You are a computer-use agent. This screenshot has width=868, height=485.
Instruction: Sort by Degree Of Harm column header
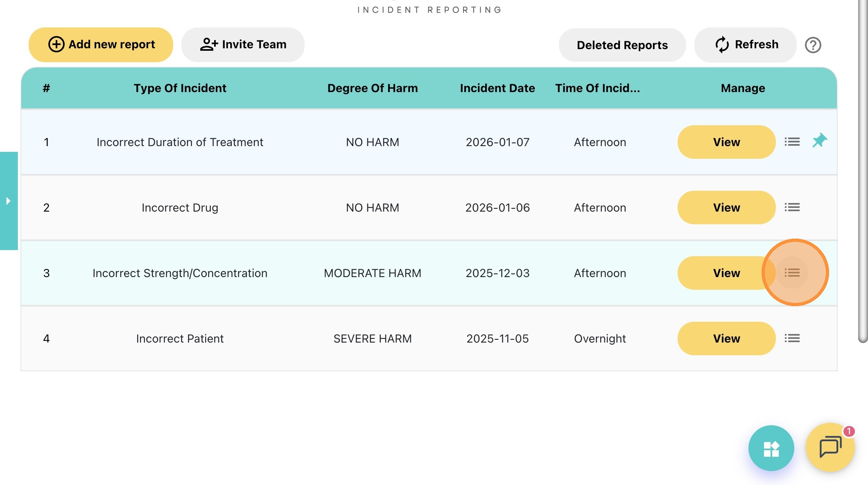[372, 88]
